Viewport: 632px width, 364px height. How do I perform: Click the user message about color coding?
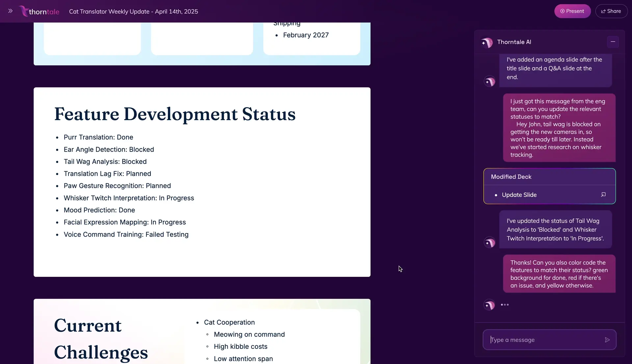click(x=559, y=274)
